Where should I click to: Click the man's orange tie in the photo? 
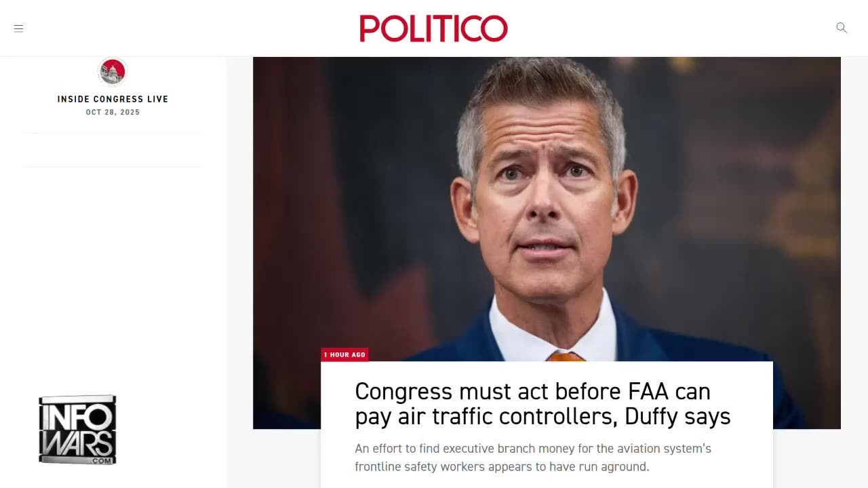pos(566,357)
